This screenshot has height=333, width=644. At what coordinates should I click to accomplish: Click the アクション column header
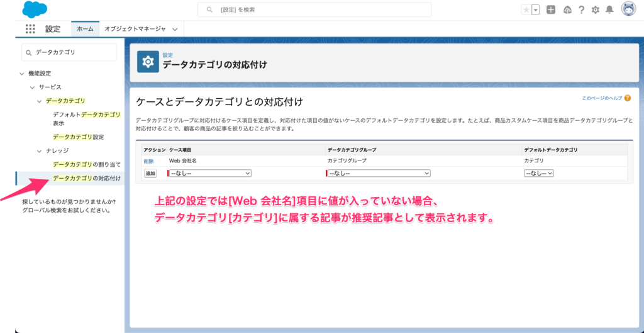coord(155,150)
